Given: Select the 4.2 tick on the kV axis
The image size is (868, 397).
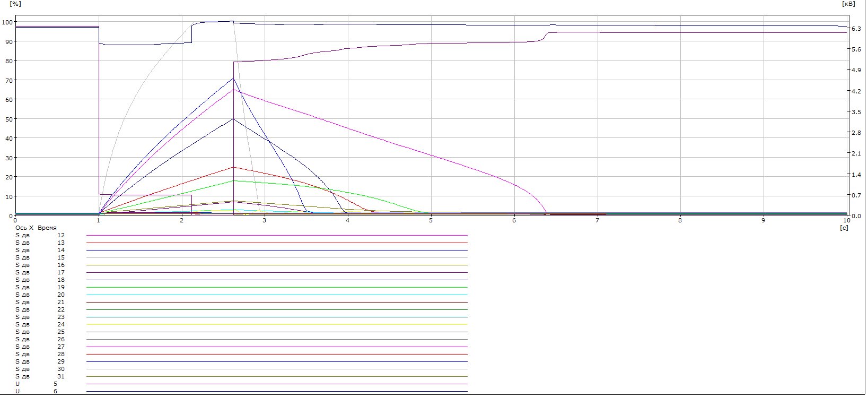Looking at the screenshot, I should pyautogui.click(x=856, y=91).
